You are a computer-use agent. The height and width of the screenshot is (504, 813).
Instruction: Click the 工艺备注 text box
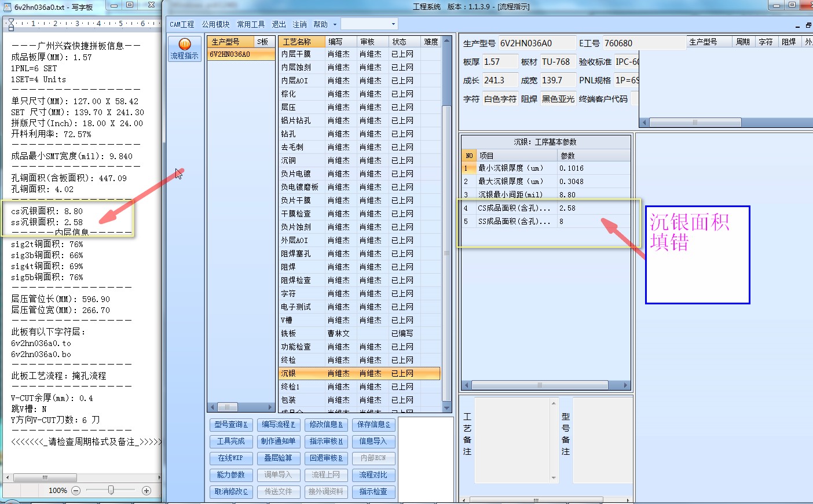click(x=512, y=440)
